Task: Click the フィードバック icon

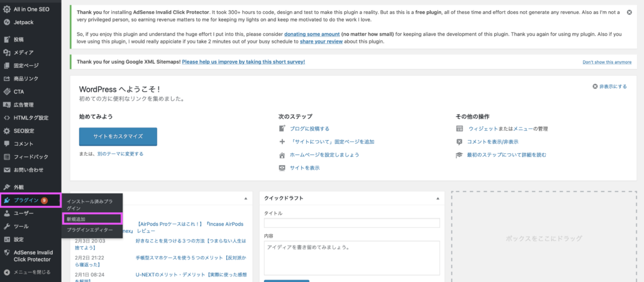Action: 6,157
